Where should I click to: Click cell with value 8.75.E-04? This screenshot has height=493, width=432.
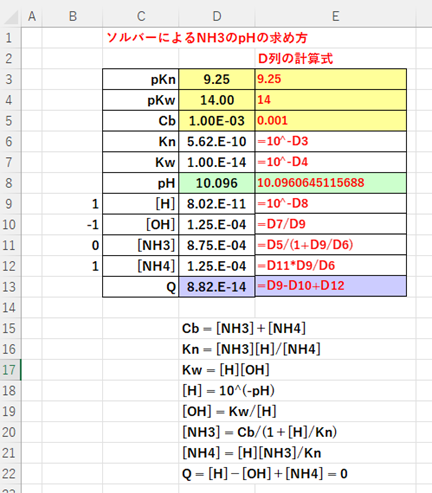(x=217, y=245)
